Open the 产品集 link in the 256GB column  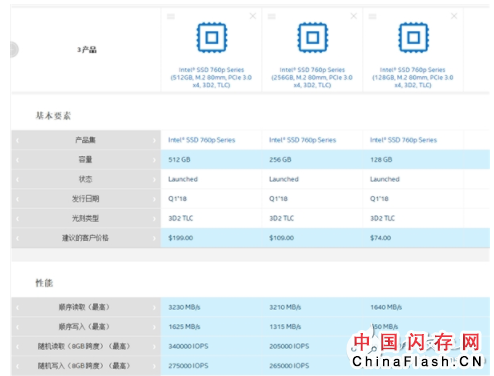pos(303,140)
